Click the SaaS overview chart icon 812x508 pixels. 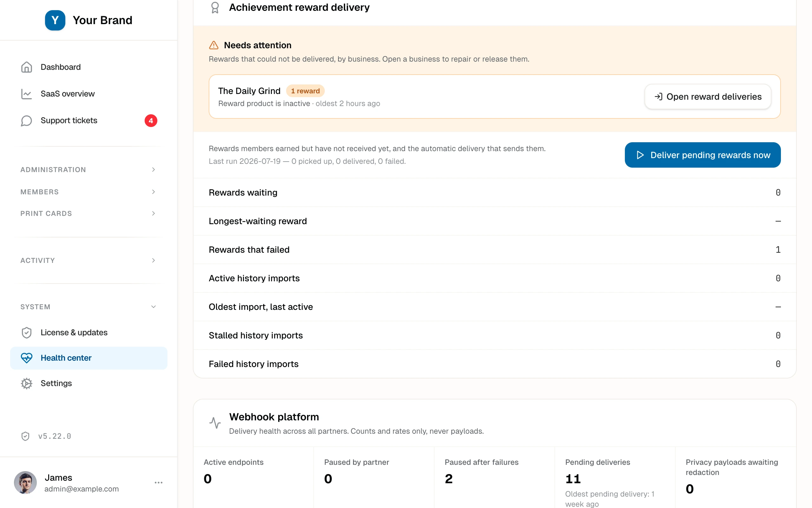27,94
